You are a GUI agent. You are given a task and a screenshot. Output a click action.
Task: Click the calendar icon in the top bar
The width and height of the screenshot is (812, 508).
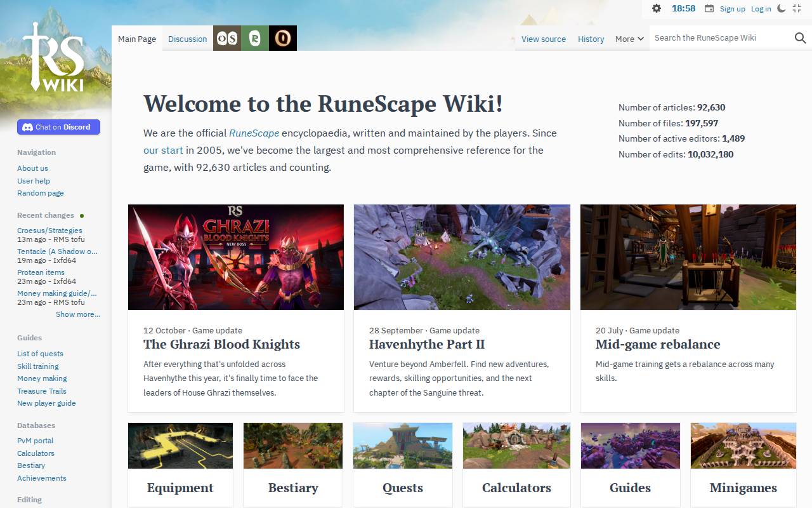709,9
